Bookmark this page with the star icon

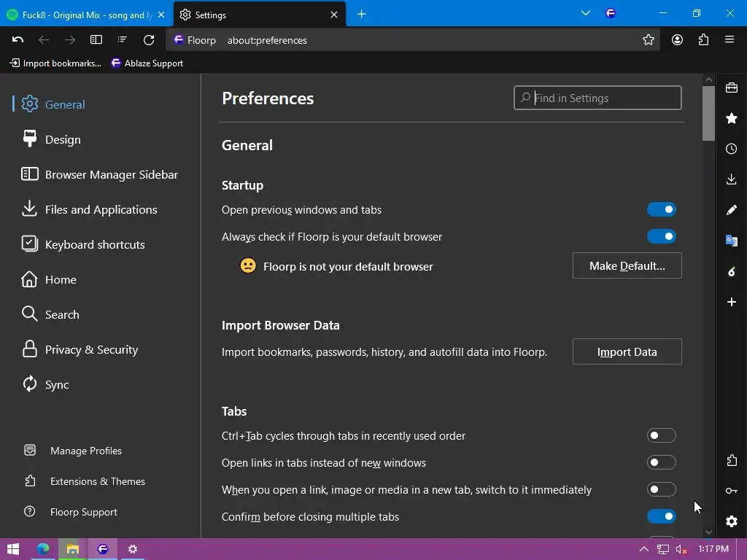[x=649, y=40]
